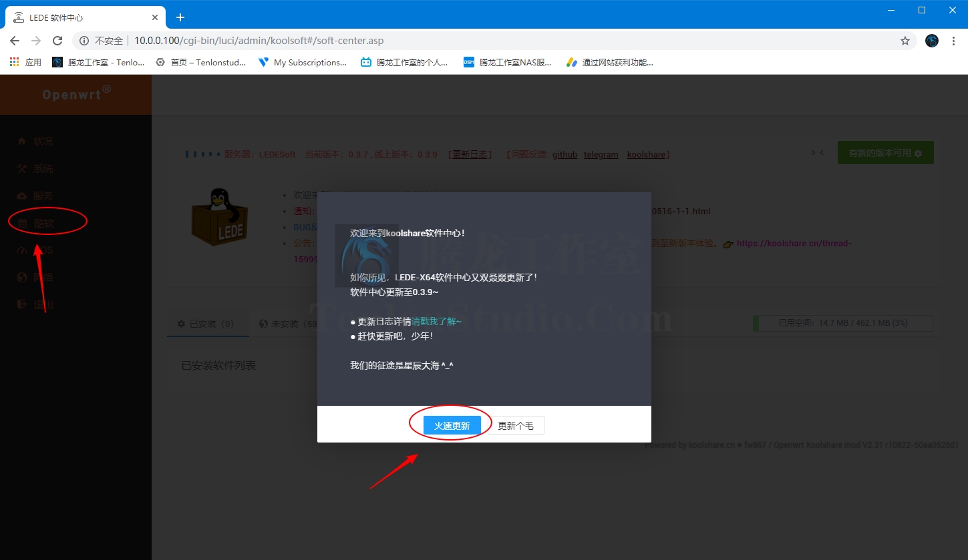Viewport: 968px width, 560px height.
Task: Open the 腾龙工作室NAS服... bookmark
Action: click(x=507, y=62)
